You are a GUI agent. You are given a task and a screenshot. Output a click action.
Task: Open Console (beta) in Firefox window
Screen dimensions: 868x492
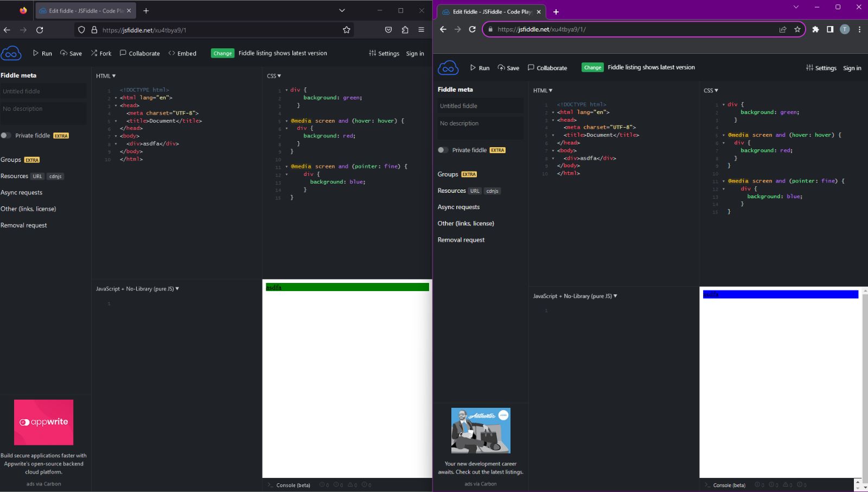coord(289,485)
